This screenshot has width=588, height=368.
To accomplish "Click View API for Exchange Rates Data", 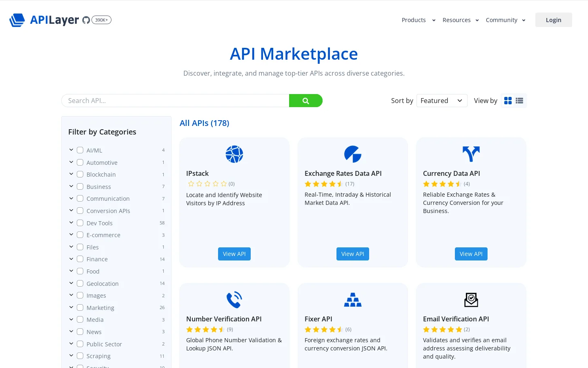I will coord(353,254).
